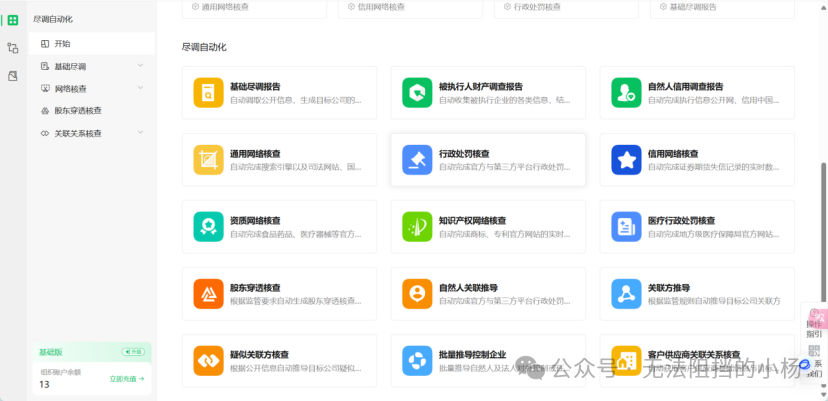The width and height of the screenshot is (828, 401).
Task: Click the 基础版 plan label
Action: [x=50, y=352]
